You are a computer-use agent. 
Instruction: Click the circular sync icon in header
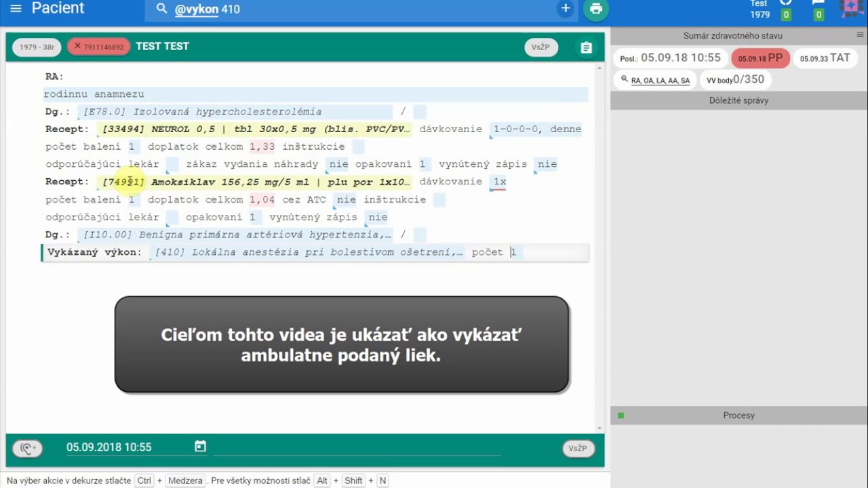pyautogui.click(x=786, y=3)
